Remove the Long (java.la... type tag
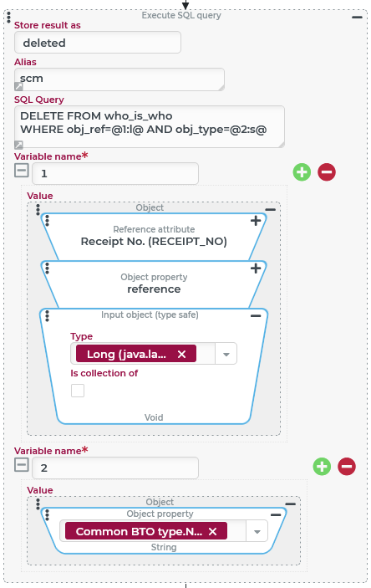Image resolution: width=371 pixels, height=588 pixels. pos(181,354)
